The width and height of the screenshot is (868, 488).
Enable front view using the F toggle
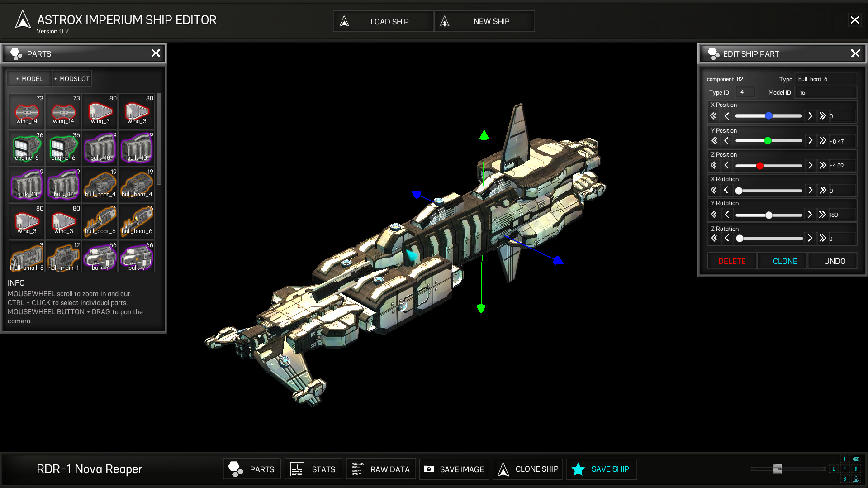pos(844,469)
